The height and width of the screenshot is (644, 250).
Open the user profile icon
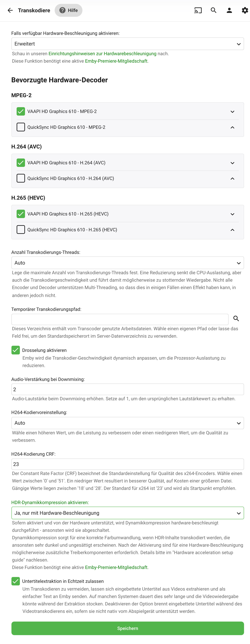[229, 10]
